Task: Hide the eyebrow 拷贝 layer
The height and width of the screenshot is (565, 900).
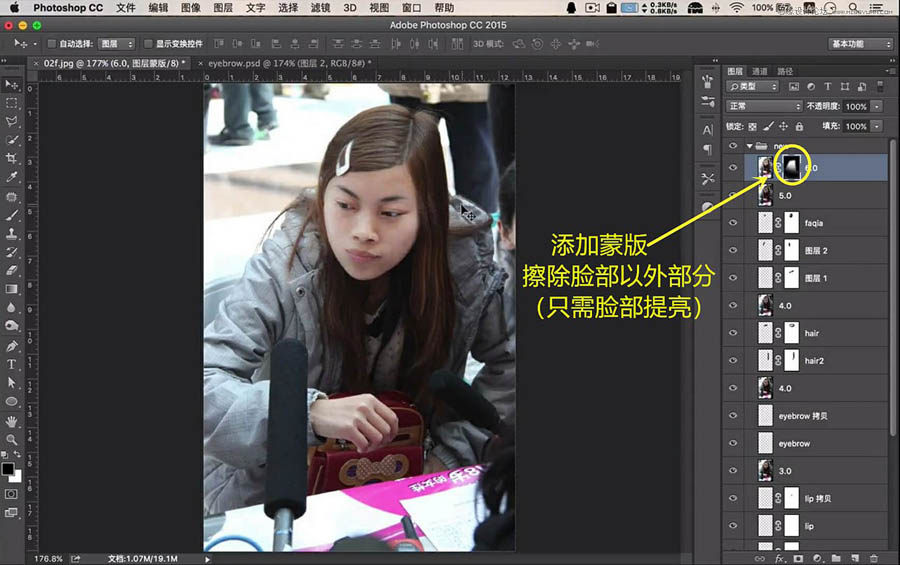Action: click(733, 416)
